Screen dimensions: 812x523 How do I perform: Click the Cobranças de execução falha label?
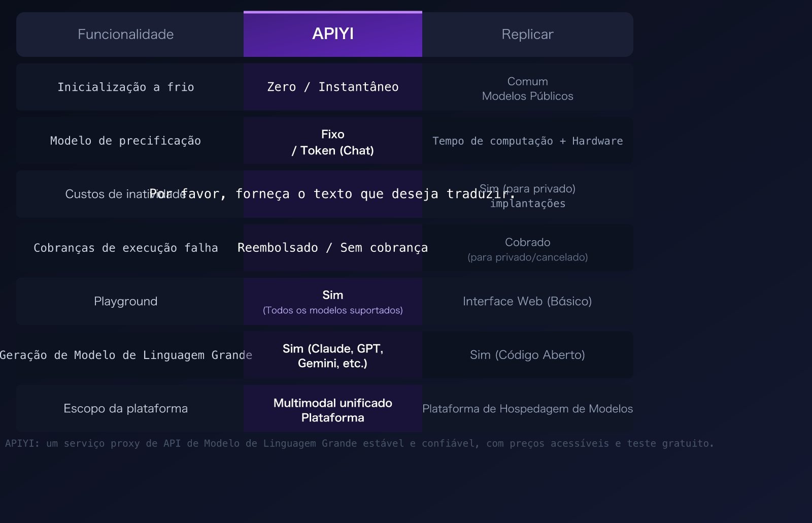coord(126,248)
